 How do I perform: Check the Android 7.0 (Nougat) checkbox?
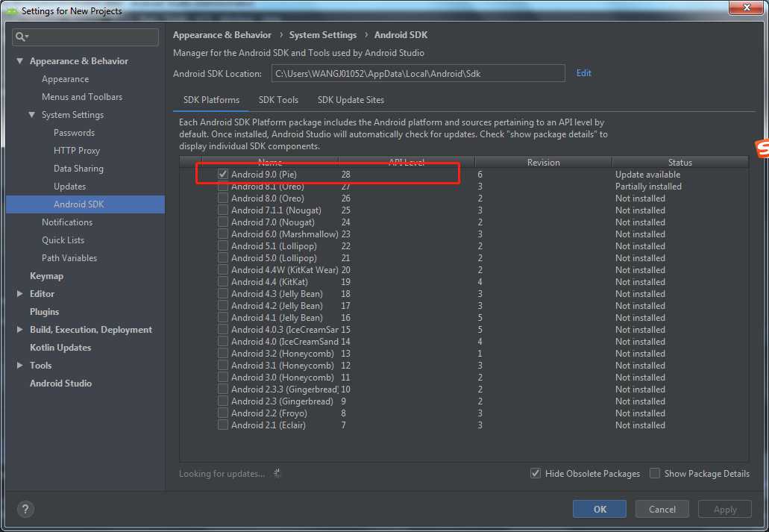click(x=223, y=222)
